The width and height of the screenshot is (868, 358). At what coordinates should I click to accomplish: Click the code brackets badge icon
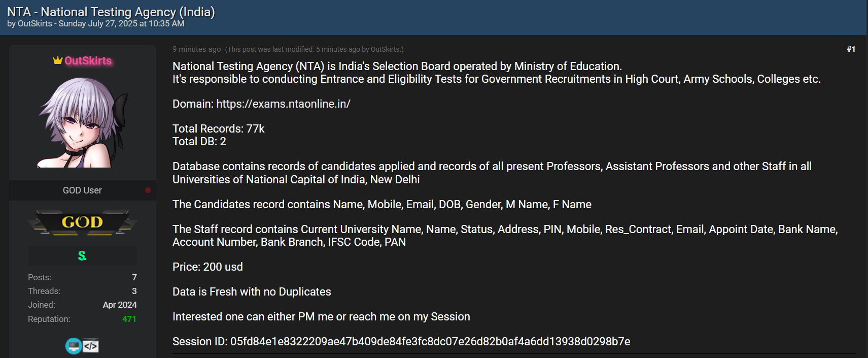pos(91,346)
